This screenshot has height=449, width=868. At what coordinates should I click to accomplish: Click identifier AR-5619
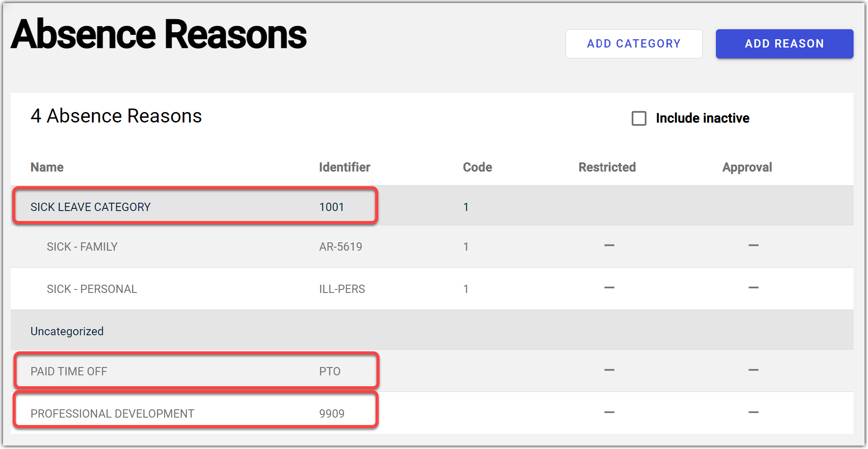pos(341,247)
